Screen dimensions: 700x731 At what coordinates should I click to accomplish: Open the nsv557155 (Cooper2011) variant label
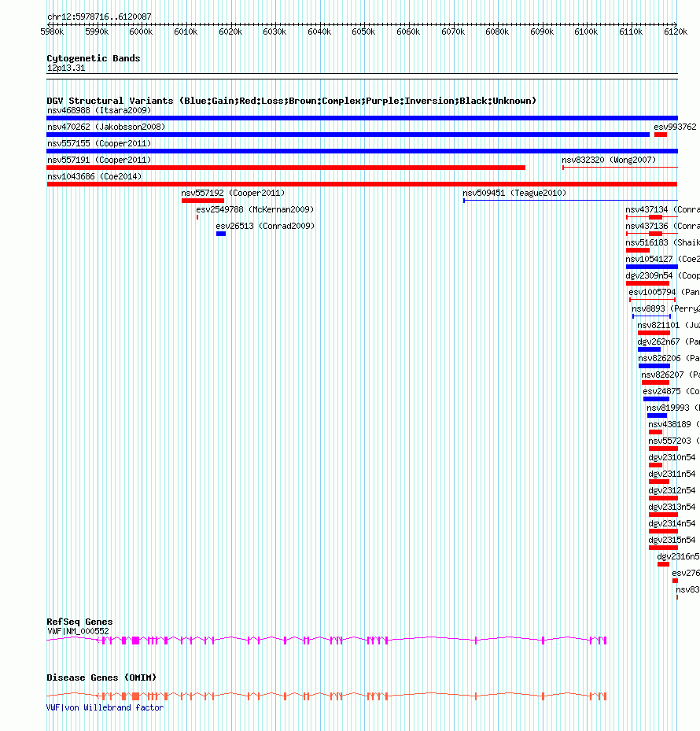click(99, 143)
